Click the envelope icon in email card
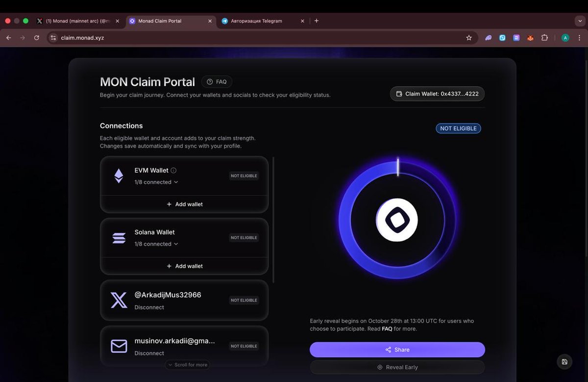 (x=119, y=346)
